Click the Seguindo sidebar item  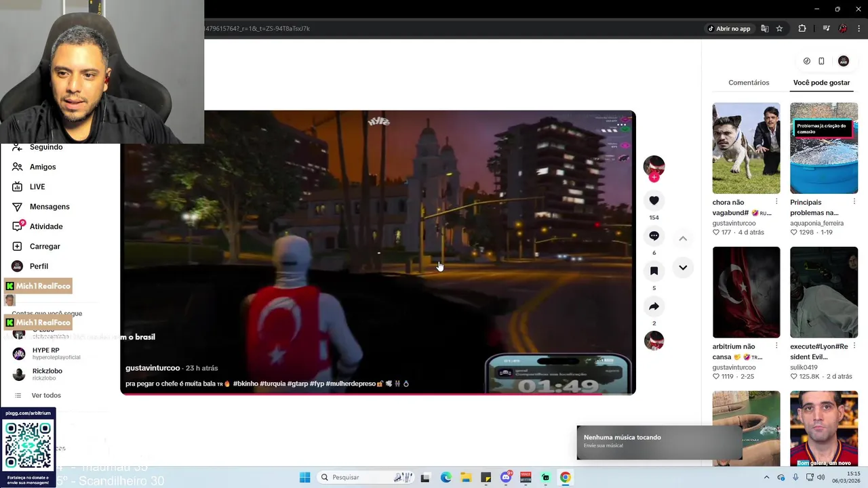click(46, 147)
